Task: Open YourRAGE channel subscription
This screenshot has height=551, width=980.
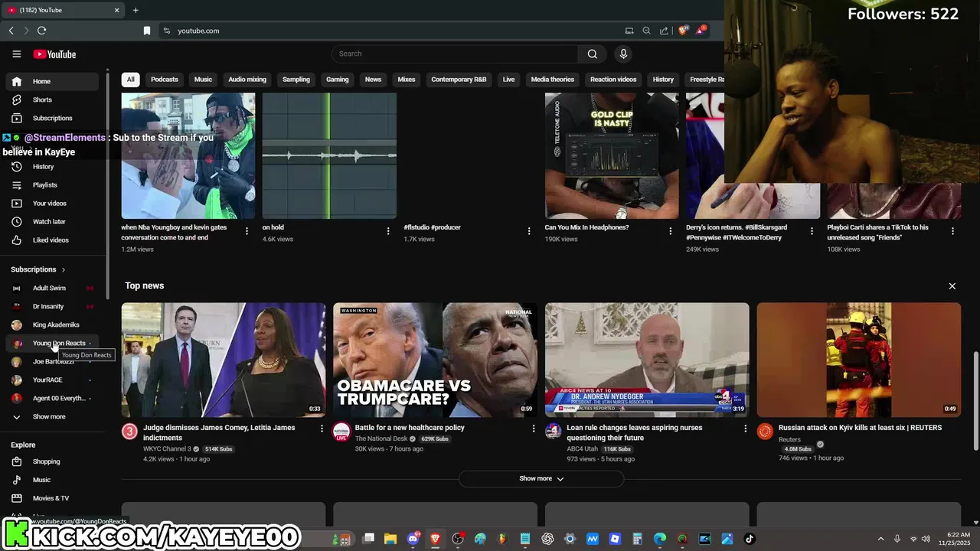Action: [52, 380]
